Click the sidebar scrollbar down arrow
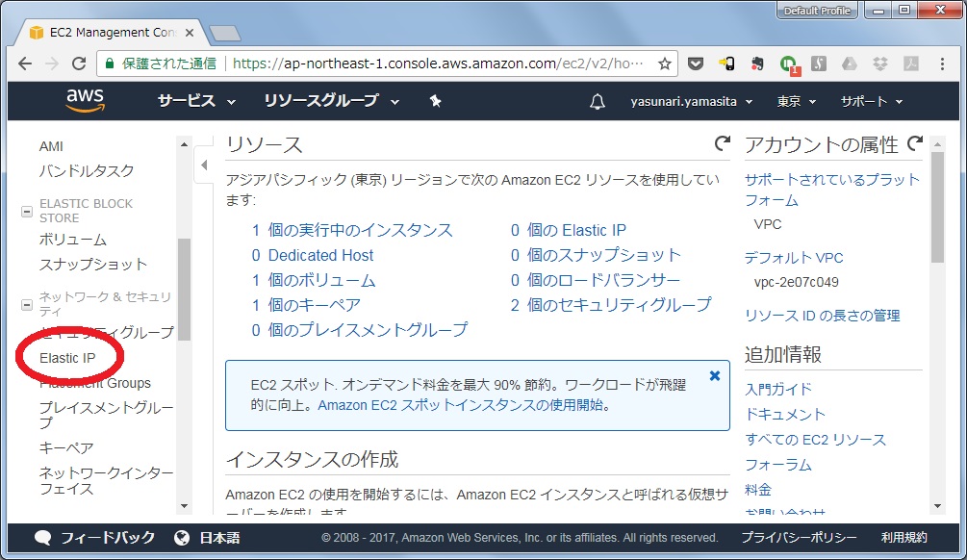 click(x=184, y=506)
